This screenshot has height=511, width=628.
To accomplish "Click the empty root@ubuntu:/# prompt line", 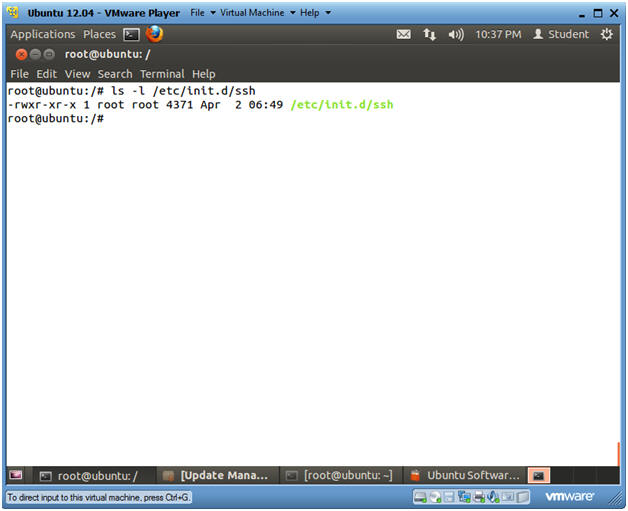I will 56,119.
